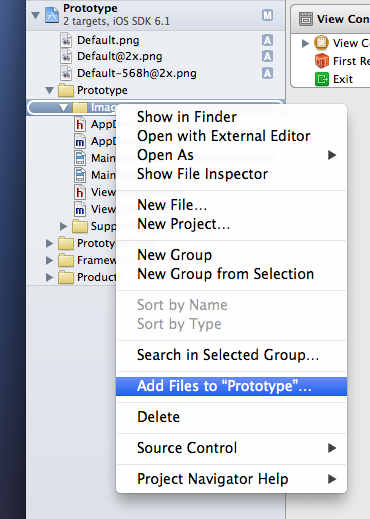
Task: Expand the View Controller outline triangle
Action: click(305, 43)
